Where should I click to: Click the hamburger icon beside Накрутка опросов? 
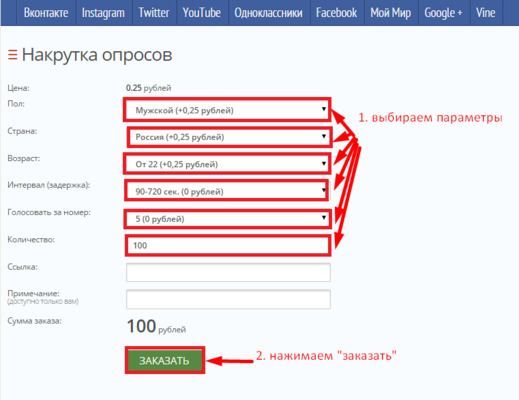[13, 55]
